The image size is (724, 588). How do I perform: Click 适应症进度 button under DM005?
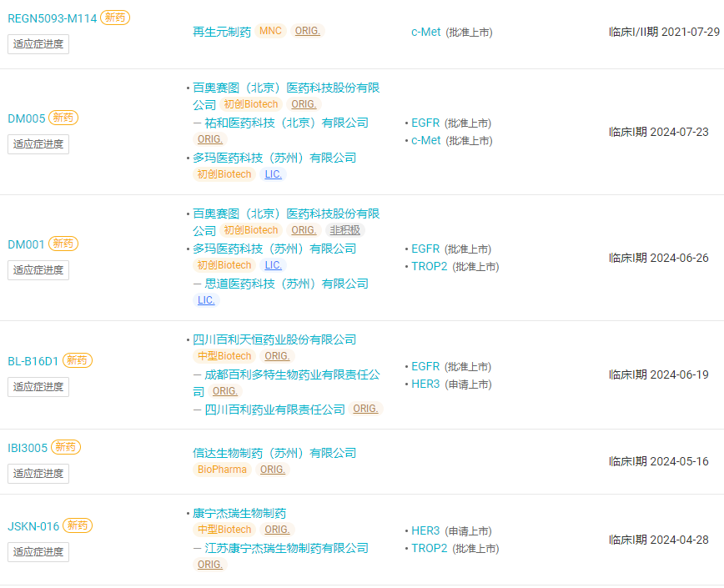coord(38,144)
